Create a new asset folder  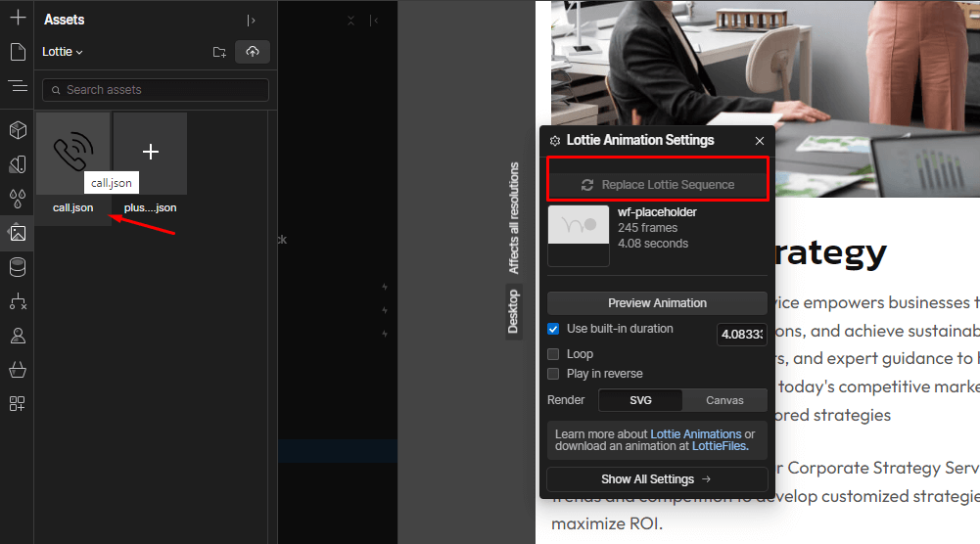pyautogui.click(x=219, y=52)
